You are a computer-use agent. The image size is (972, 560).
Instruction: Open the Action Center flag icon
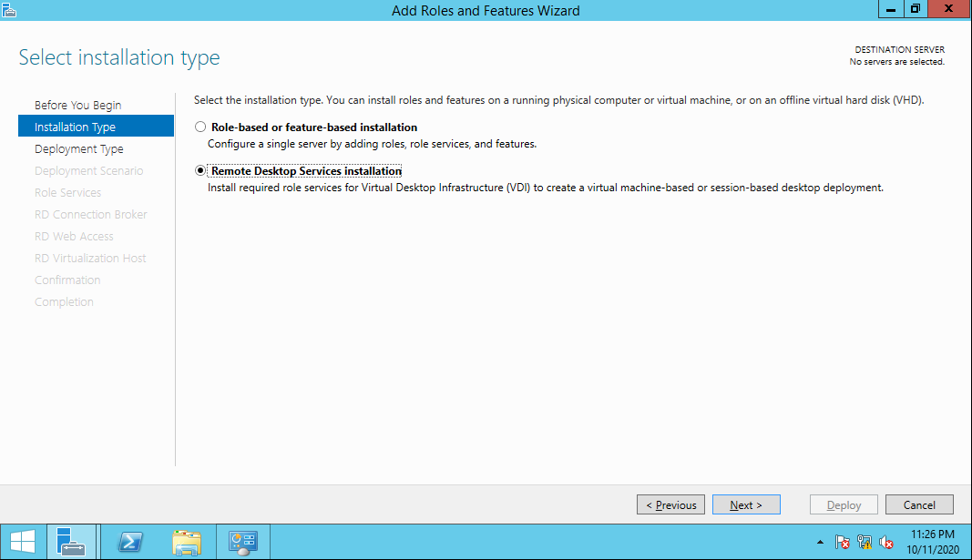point(842,543)
